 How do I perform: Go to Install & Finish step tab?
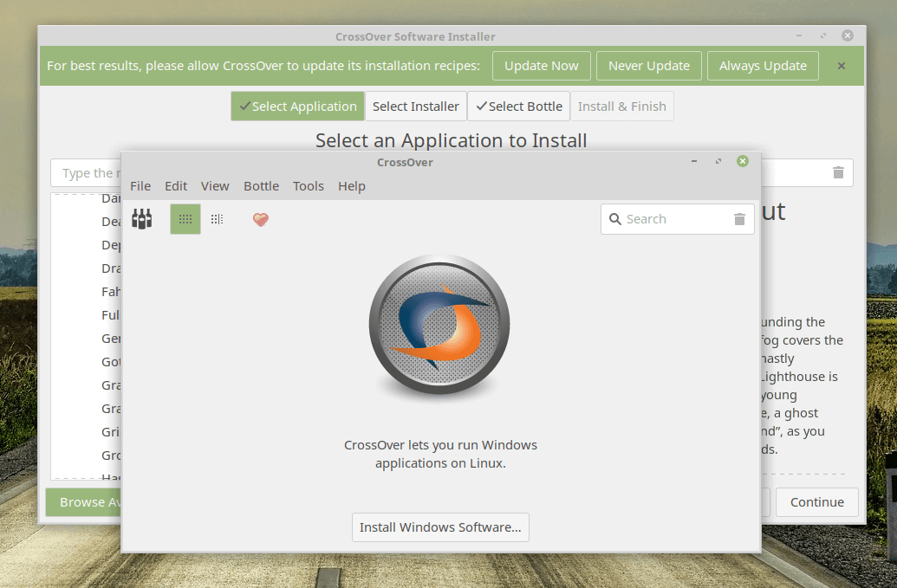pyautogui.click(x=622, y=107)
